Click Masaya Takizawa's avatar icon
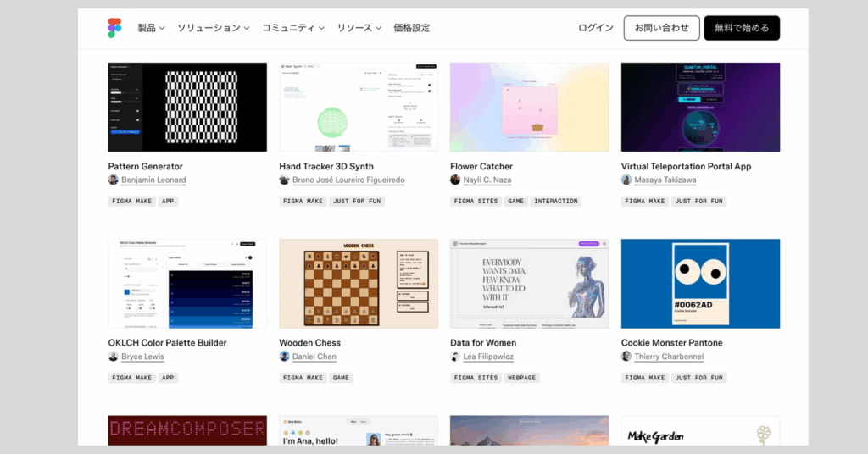Viewport: 868px width, 454px height. (x=626, y=180)
